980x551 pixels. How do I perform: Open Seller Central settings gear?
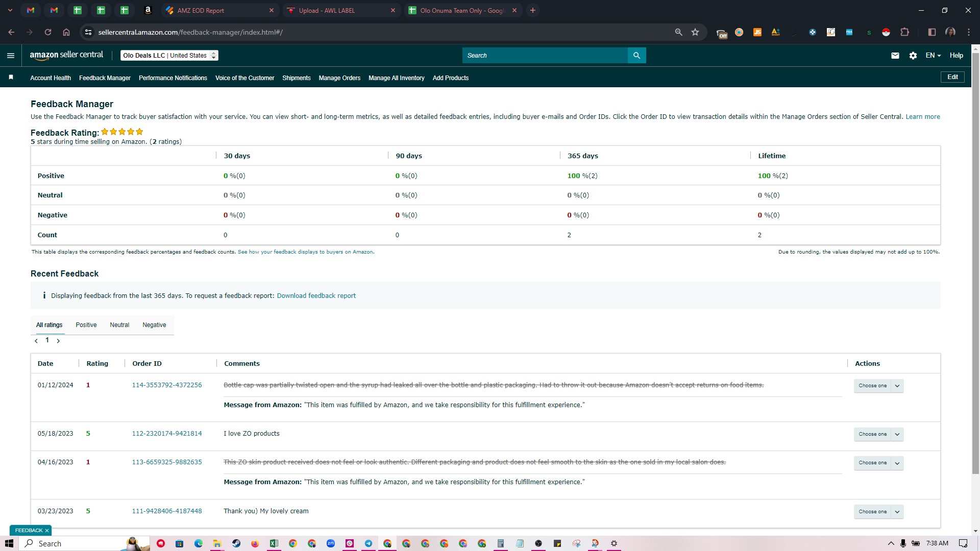pyautogui.click(x=913, y=56)
